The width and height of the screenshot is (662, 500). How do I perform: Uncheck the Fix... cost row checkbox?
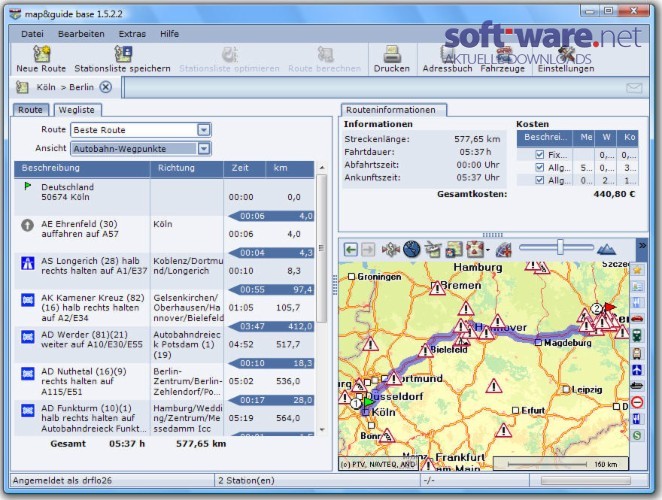tap(540, 155)
